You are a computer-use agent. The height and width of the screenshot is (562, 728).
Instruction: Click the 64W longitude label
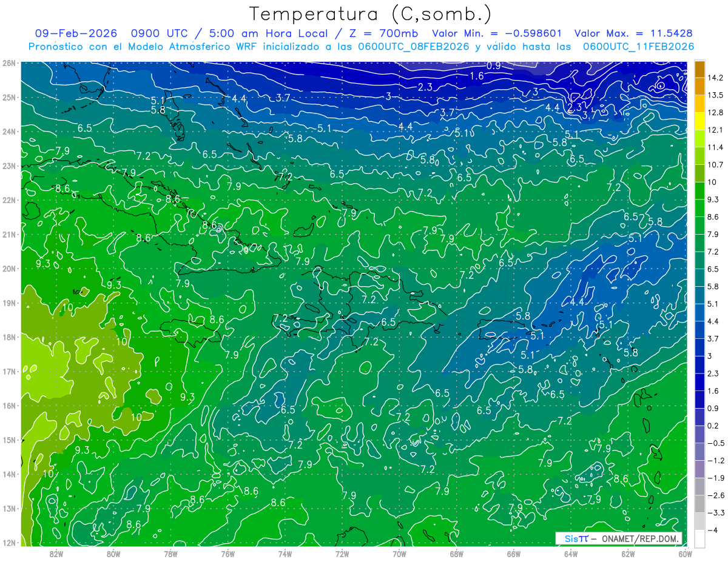coord(571,554)
